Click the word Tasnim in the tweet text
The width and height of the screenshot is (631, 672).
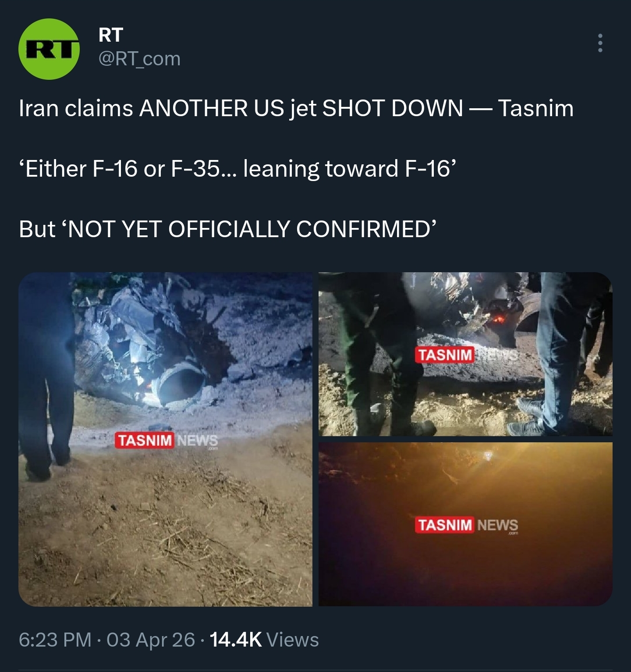tap(536, 108)
